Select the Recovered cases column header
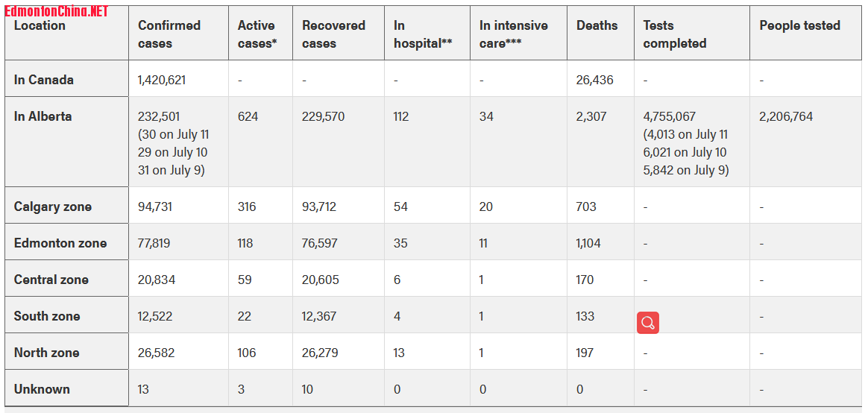868x413 pixels. point(333,34)
